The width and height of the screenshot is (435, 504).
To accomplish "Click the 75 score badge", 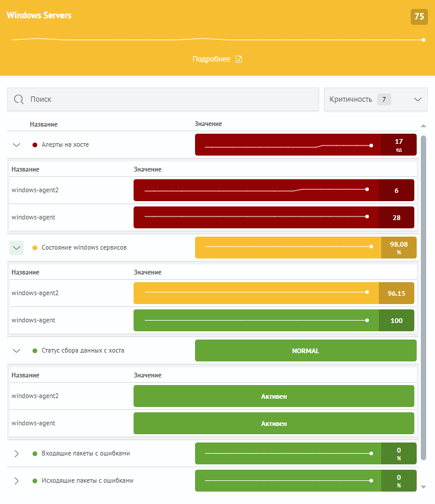I will [x=419, y=17].
